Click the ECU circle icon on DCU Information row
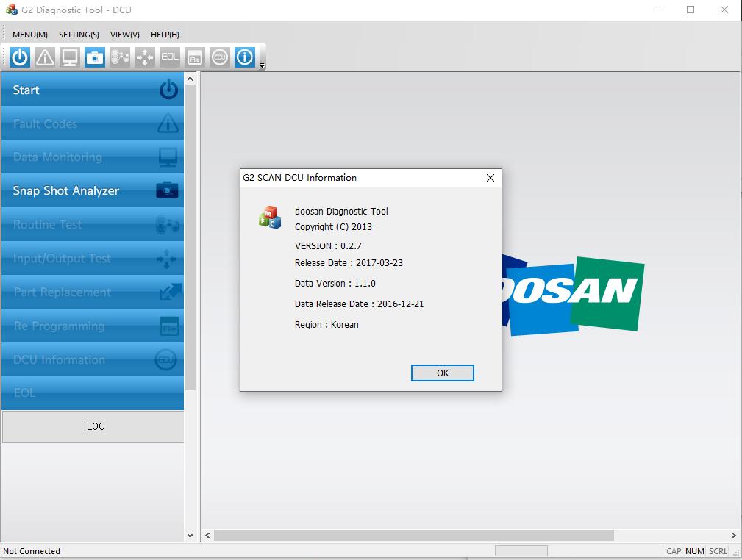The image size is (742, 560). point(165,360)
